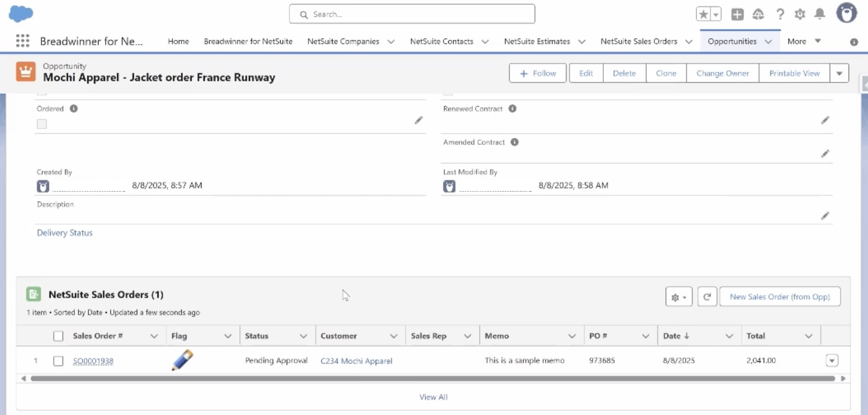Screen dimensions: 868x415
Task: Open your user profile avatar
Action: [x=846, y=14]
